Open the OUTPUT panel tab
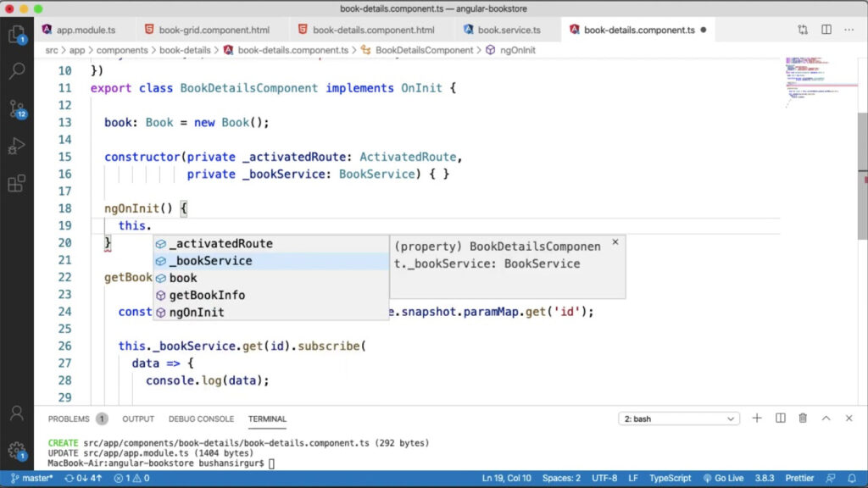Image resolution: width=868 pixels, height=488 pixels. pos(138,419)
